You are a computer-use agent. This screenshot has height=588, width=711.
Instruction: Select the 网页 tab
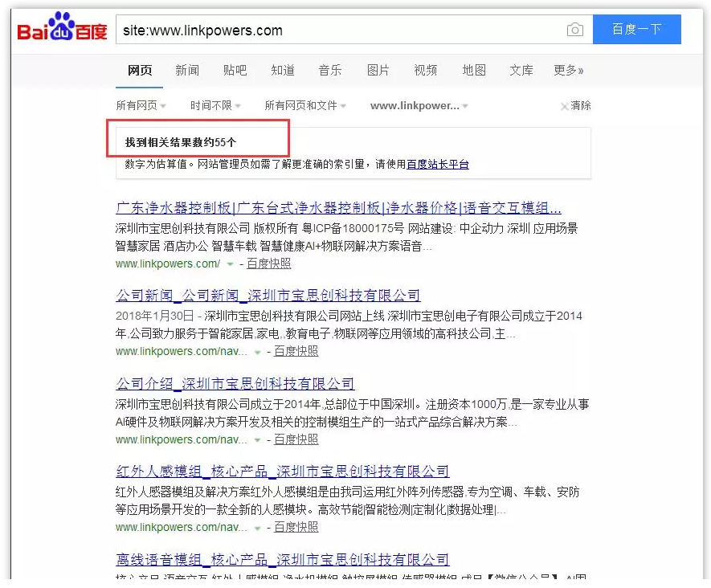pos(140,70)
